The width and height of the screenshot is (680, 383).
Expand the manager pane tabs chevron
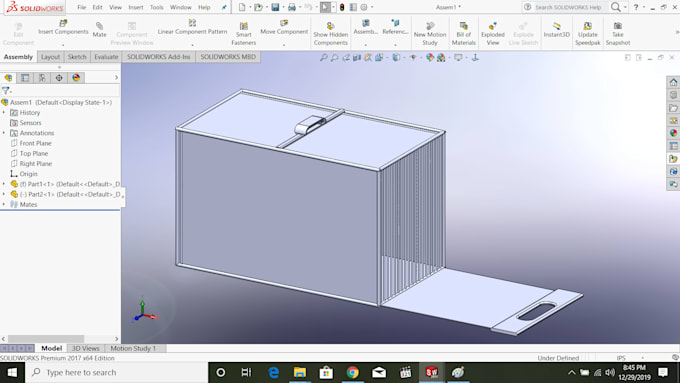pos(116,78)
